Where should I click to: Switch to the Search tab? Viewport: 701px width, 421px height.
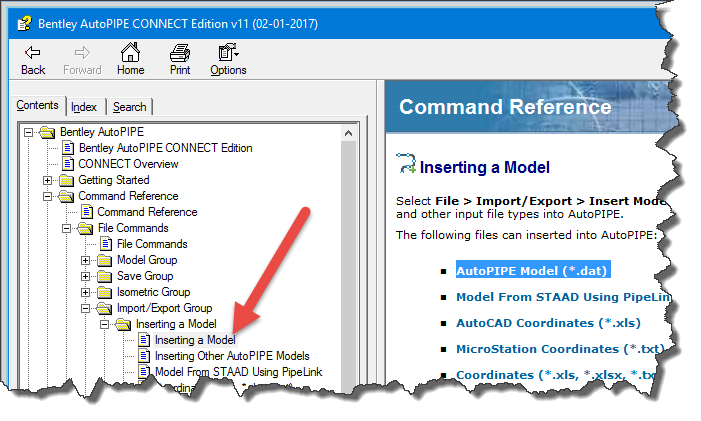click(x=130, y=107)
